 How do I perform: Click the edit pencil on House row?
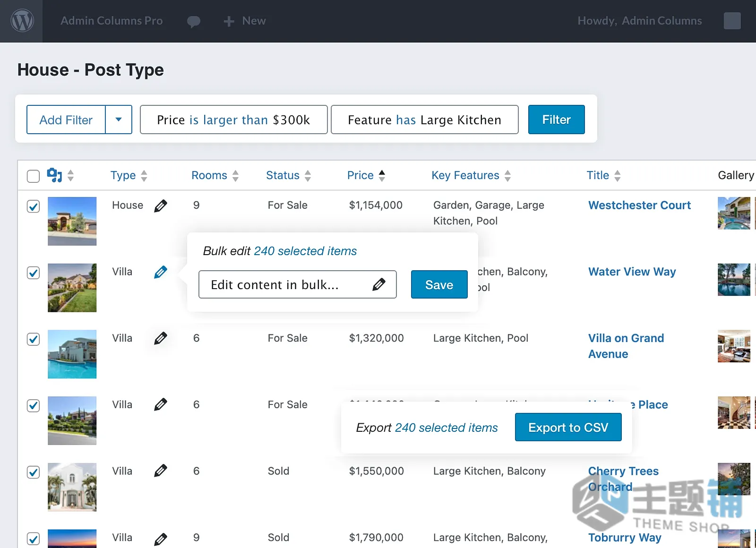pyautogui.click(x=161, y=206)
